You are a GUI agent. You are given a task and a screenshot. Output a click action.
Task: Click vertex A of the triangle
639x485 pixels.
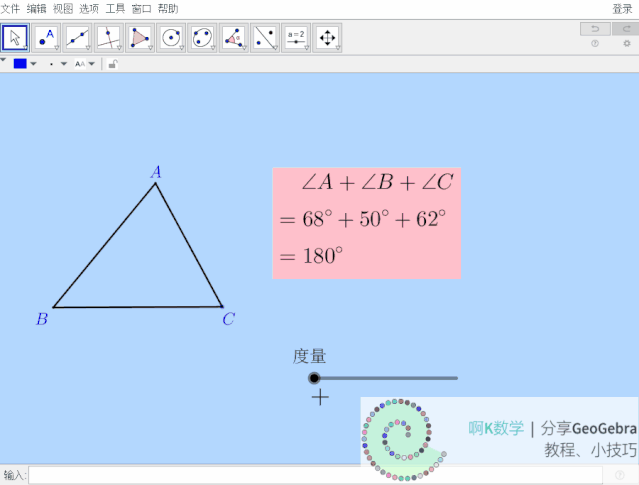click(x=155, y=184)
